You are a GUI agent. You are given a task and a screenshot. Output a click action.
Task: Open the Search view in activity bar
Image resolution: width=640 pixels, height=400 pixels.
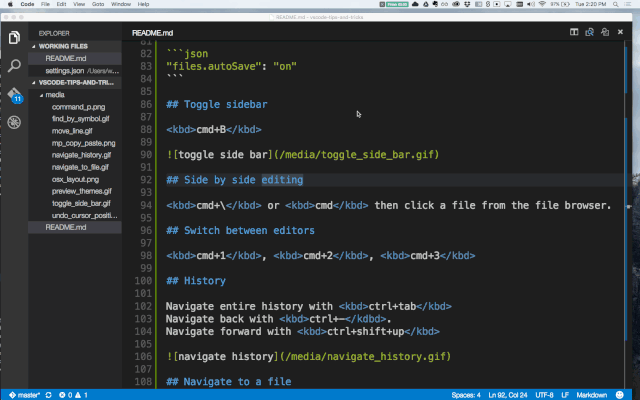coord(14,66)
